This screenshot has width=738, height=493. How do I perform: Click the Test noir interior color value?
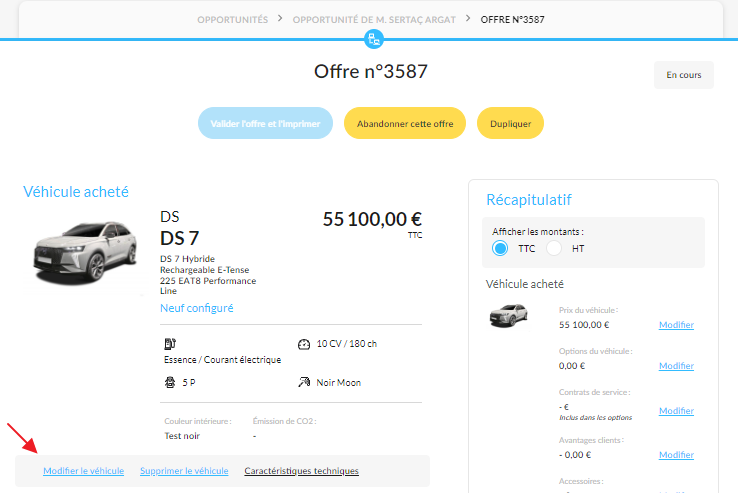click(x=182, y=436)
